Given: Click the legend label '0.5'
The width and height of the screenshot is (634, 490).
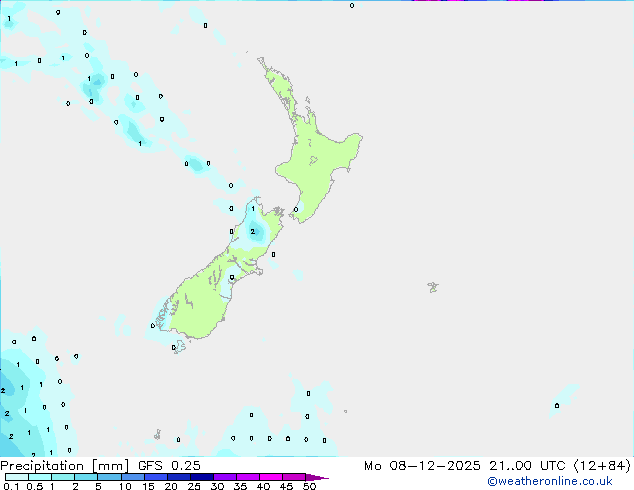Looking at the screenshot, I should 34,486.
